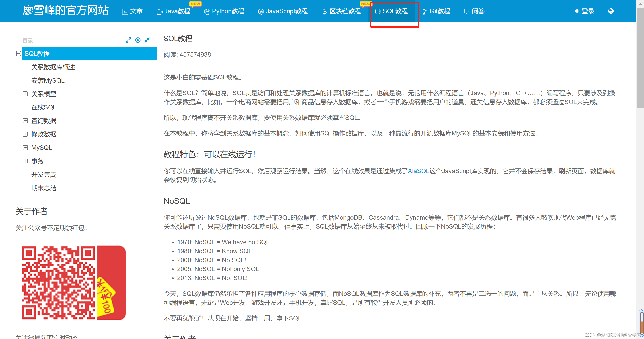Open the 问答 menu item
The height and width of the screenshot is (339, 644).
474,11
